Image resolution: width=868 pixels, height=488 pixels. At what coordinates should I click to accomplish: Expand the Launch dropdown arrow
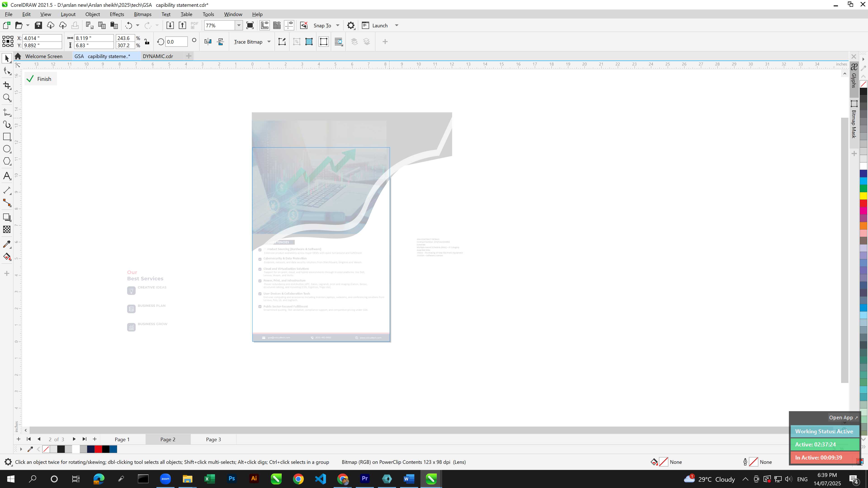397,25
